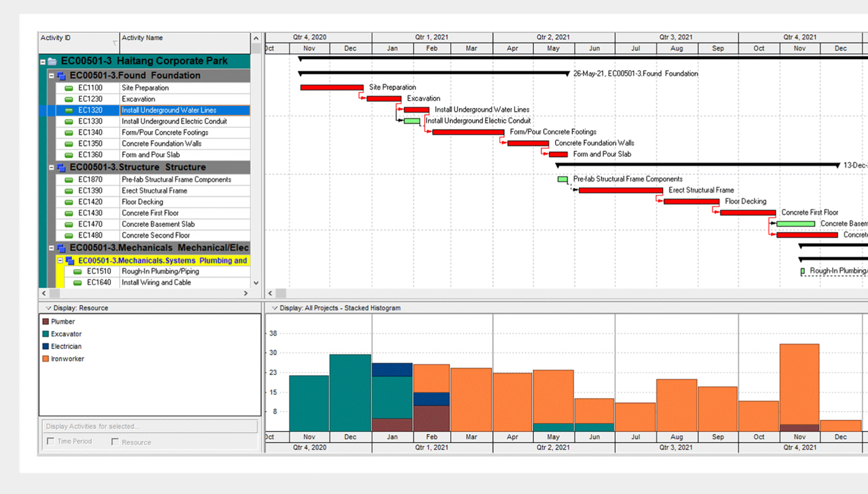Enable the Time Period checkbox

tap(51, 441)
